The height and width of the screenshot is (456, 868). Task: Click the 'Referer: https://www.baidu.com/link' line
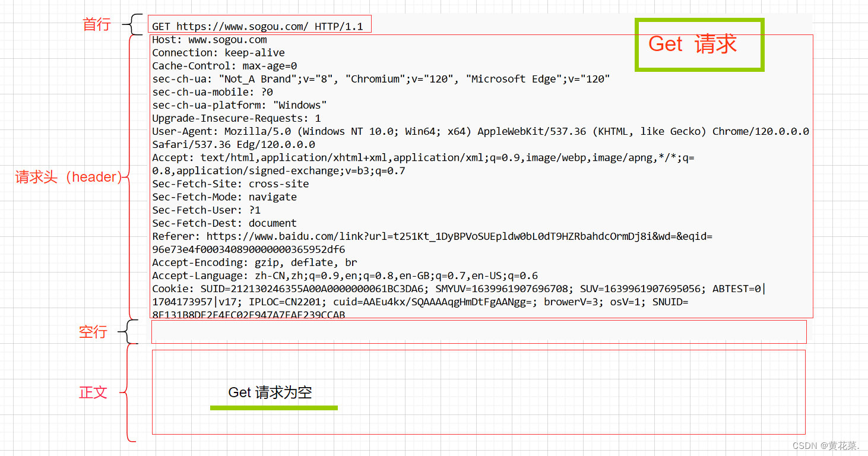(432, 236)
